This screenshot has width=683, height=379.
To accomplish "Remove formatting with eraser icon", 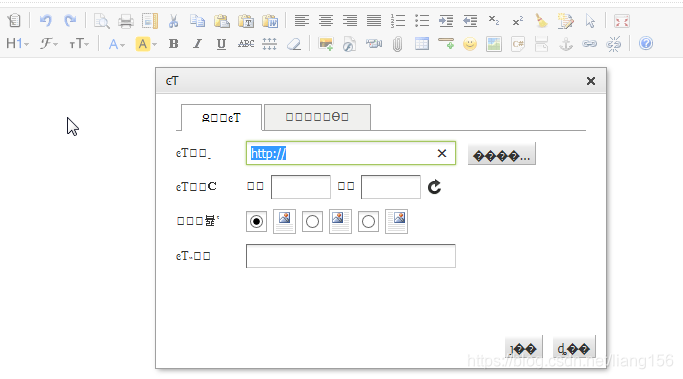I will tap(294, 44).
